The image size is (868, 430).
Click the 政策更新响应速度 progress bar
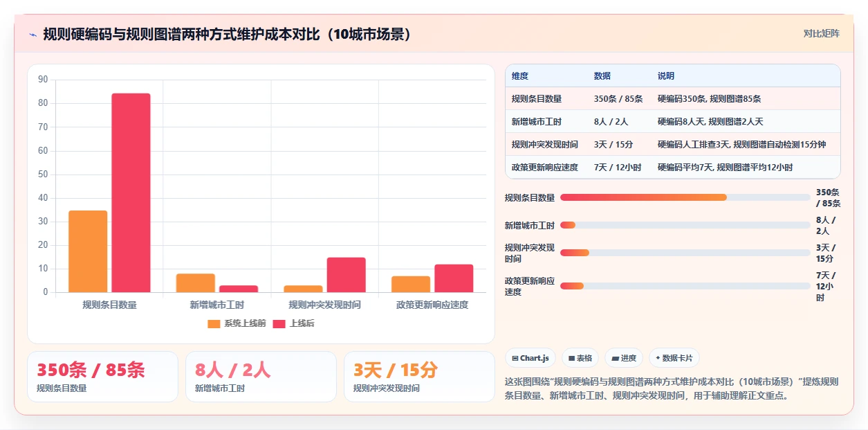point(685,286)
